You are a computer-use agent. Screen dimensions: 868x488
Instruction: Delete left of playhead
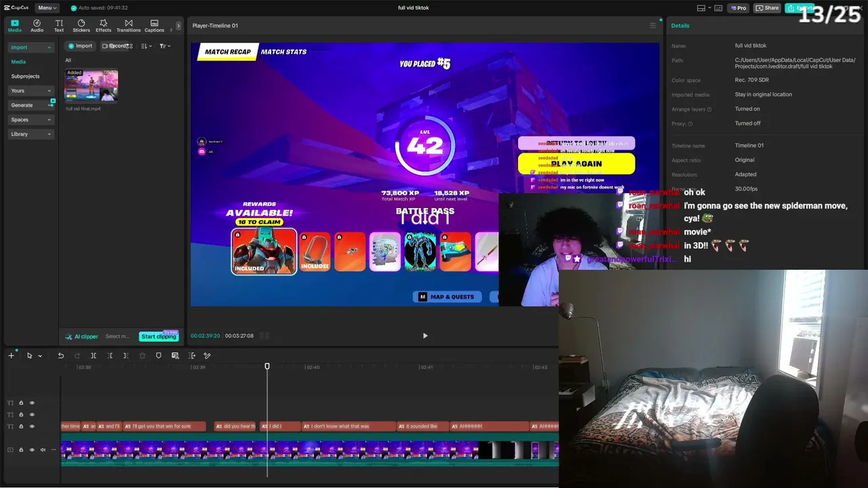coord(110,355)
